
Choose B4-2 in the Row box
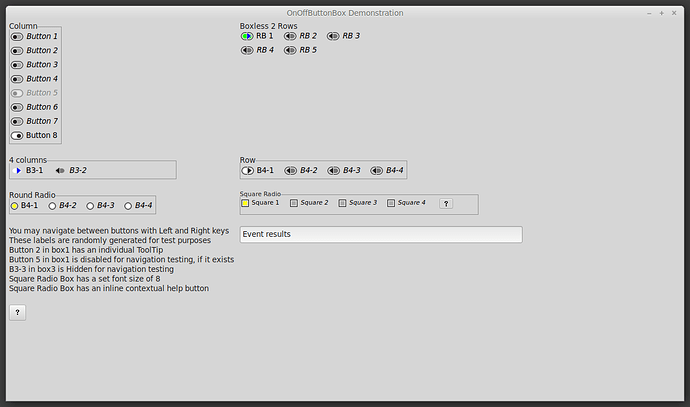[301, 170]
